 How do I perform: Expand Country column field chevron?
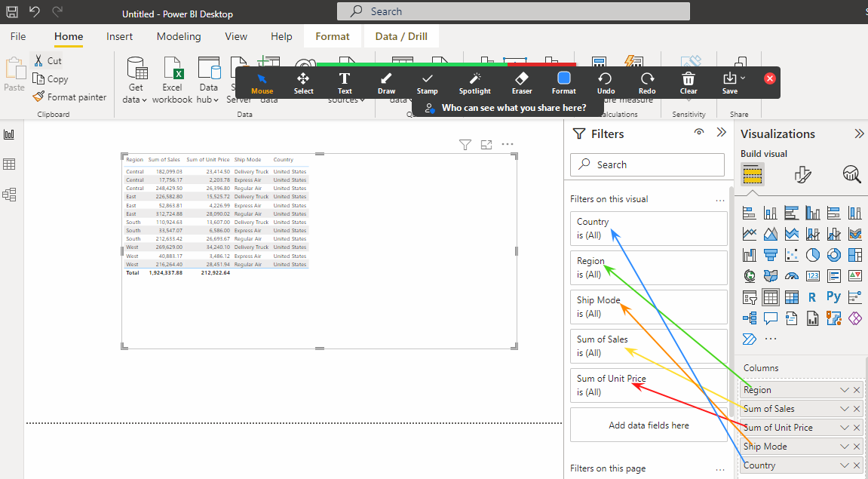coord(844,465)
